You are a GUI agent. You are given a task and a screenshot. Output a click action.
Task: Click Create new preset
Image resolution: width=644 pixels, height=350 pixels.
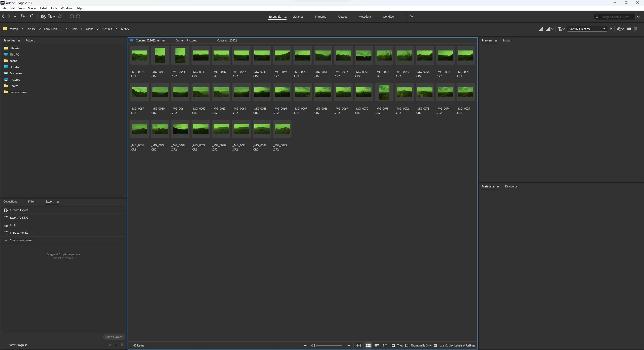point(21,240)
